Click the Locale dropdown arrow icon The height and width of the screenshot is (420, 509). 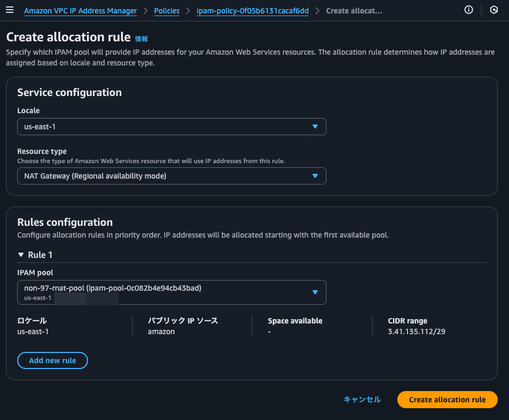(315, 127)
